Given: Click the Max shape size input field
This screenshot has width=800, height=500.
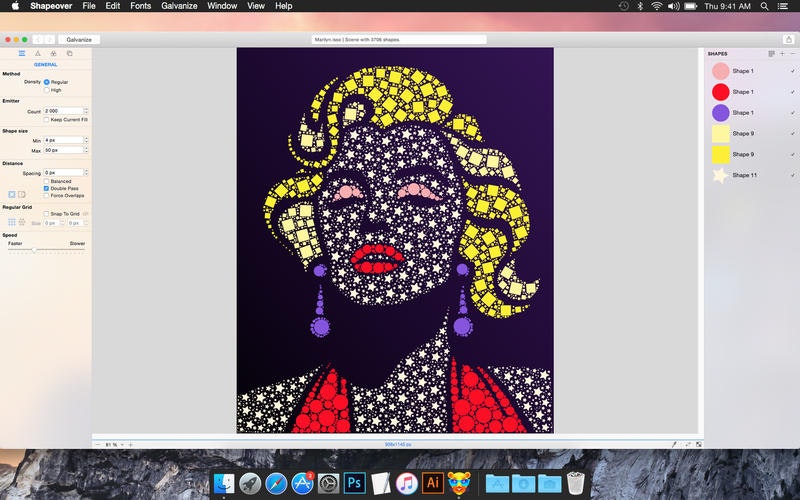Looking at the screenshot, I should 63,150.
